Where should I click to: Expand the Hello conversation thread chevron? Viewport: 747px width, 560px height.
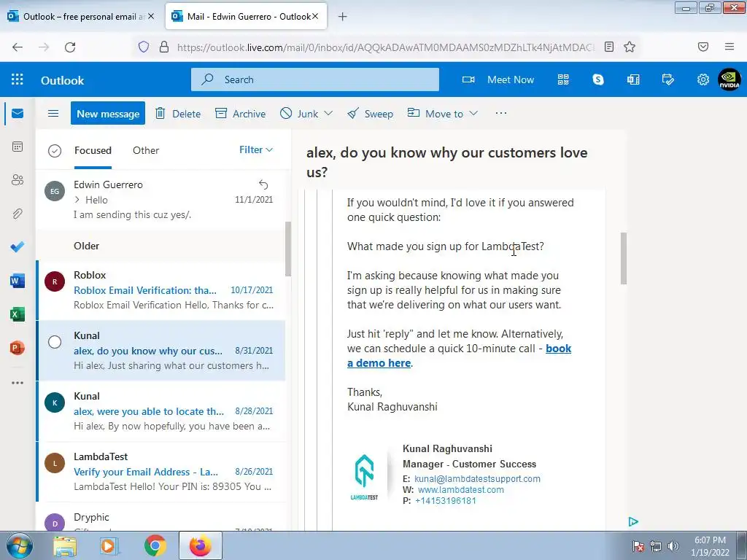pyautogui.click(x=77, y=200)
